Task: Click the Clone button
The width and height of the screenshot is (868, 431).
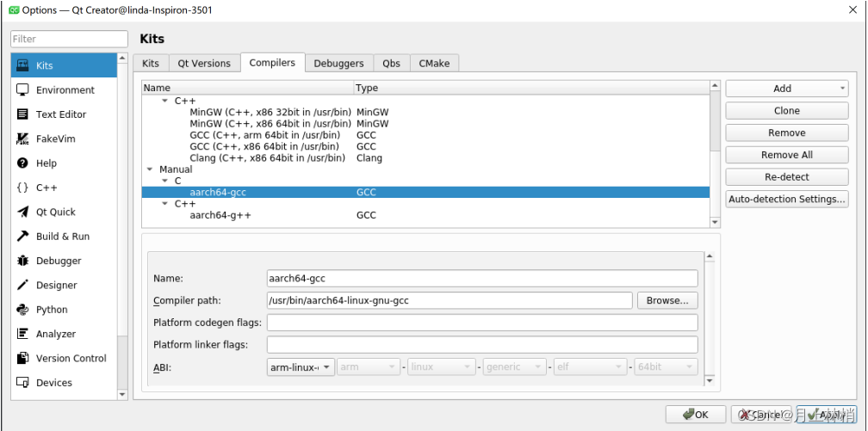Action: click(787, 111)
